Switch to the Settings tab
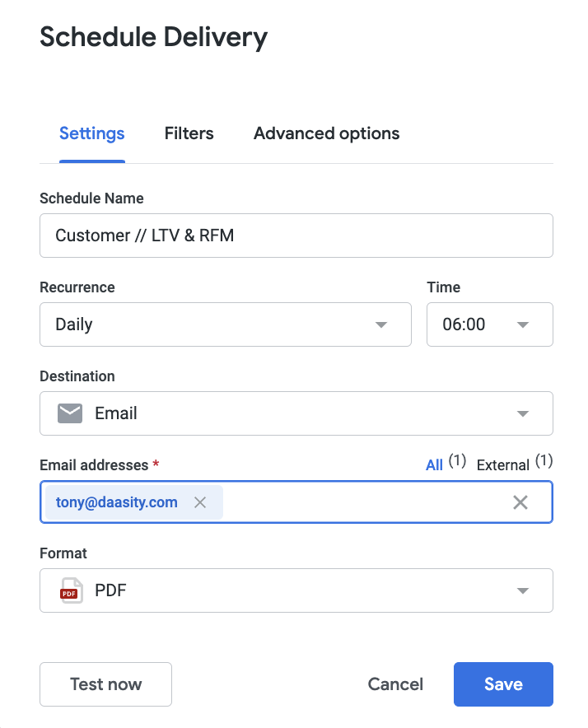 tap(91, 133)
